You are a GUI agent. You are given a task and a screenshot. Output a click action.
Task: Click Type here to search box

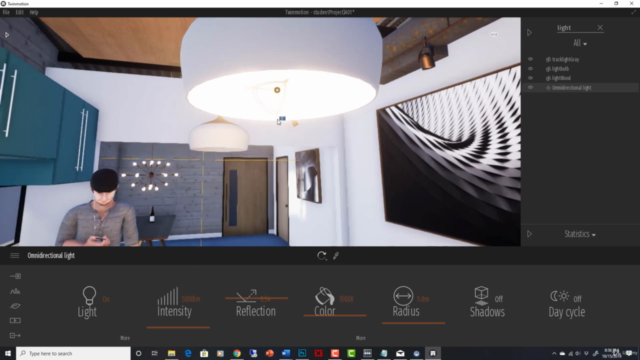[x=73, y=353]
